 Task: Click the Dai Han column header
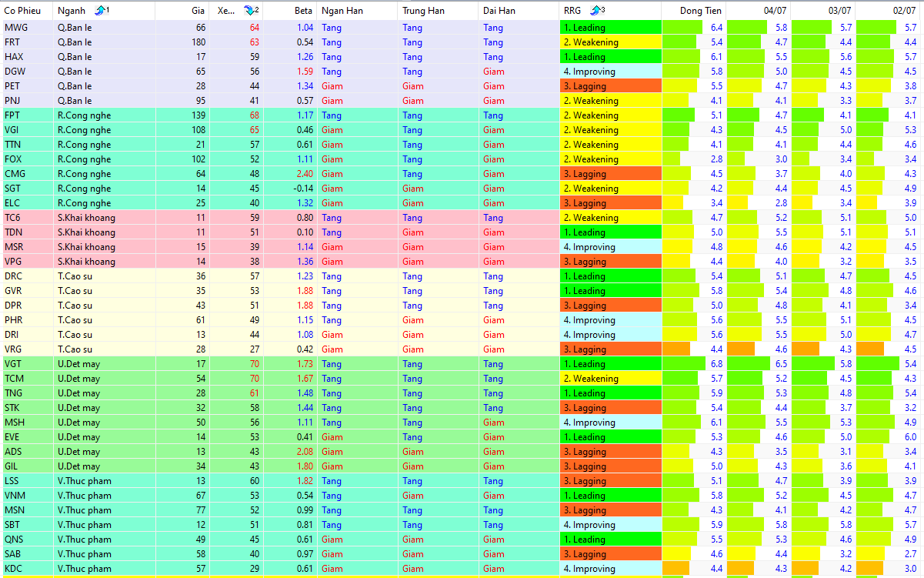pos(500,11)
